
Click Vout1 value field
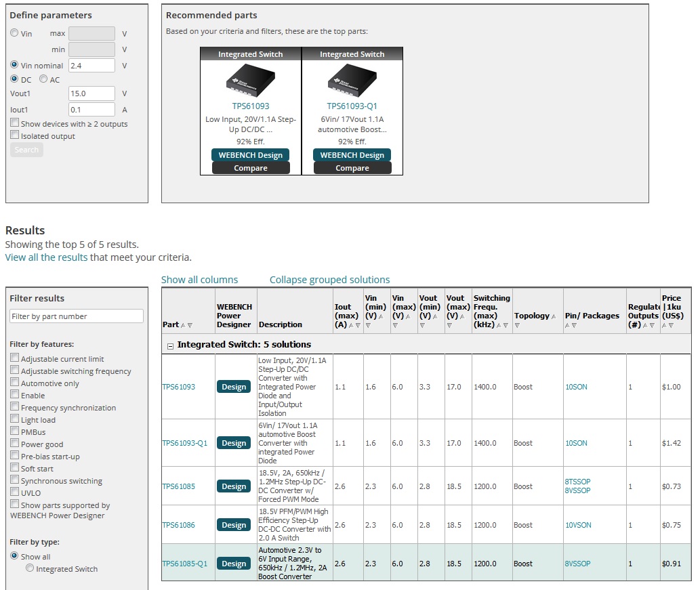coord(91,93)
